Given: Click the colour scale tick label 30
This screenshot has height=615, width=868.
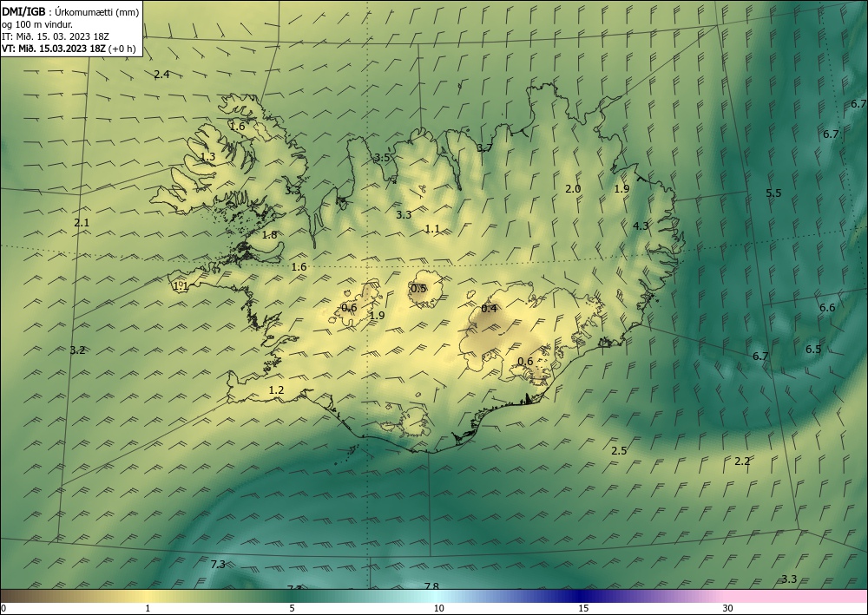Looking at the screenshot, I should (x=728, y=608).
